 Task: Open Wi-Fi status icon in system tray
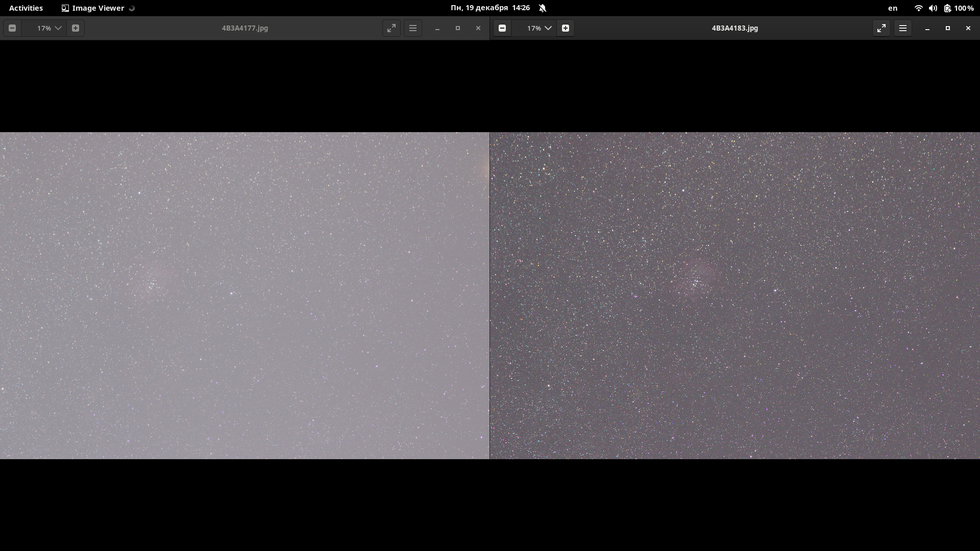tap(918, 8)
